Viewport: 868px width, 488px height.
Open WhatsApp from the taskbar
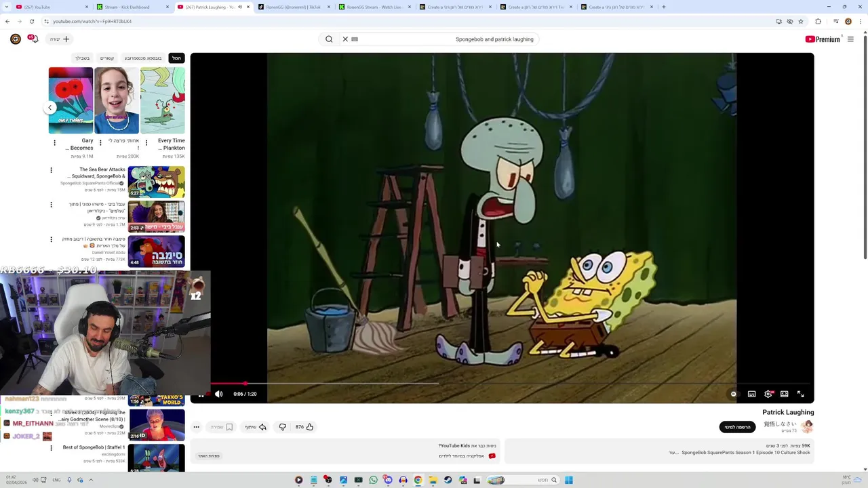pyautogui.click(x=373, y=480)
